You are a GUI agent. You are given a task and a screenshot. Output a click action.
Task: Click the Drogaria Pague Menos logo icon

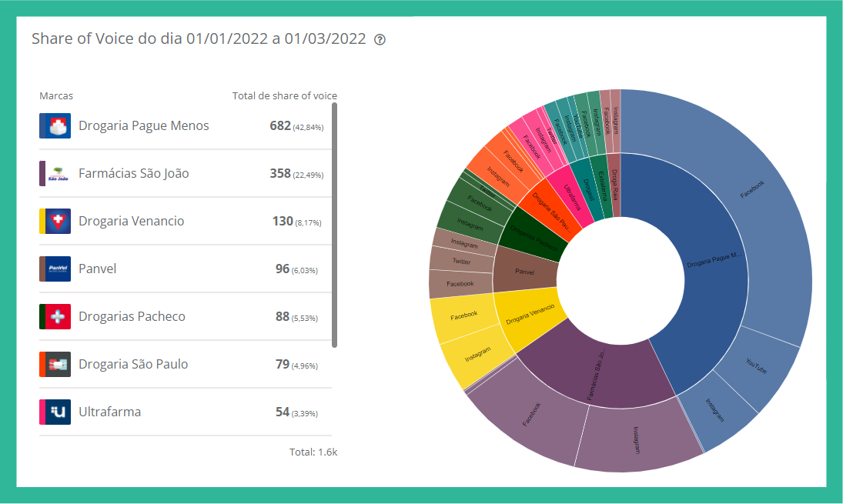click(55, 125)
